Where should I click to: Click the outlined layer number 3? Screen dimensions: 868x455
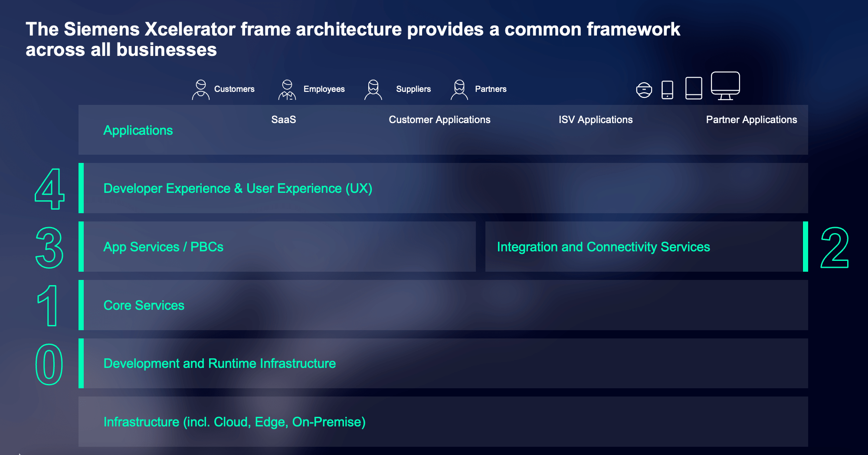(49, 247)
